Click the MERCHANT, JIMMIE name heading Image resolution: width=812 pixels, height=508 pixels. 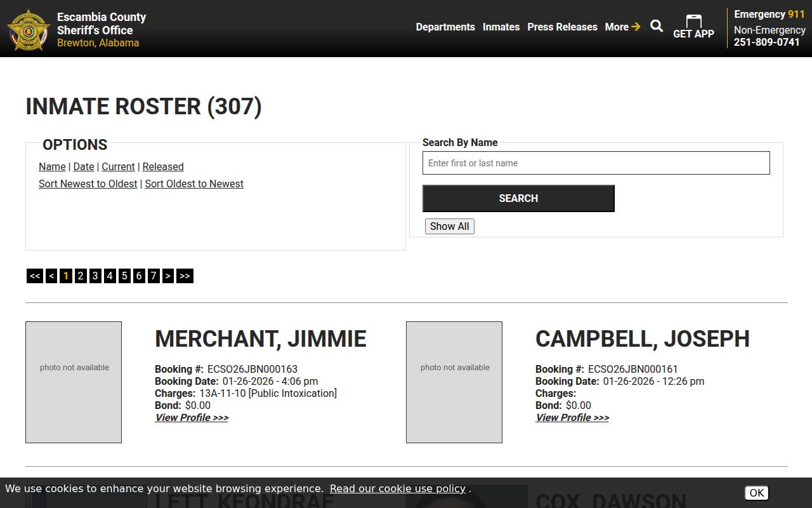pos(261,338)
